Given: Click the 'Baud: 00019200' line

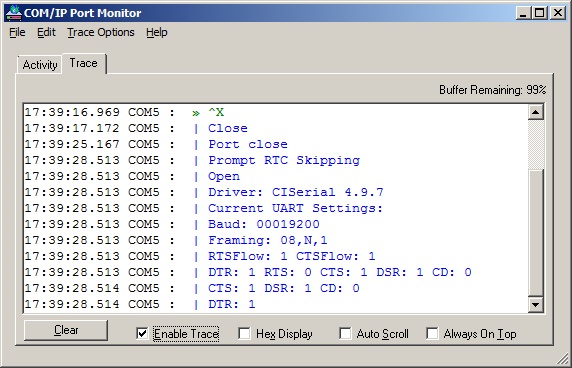Looking at the screenshot, I should 276,224.
